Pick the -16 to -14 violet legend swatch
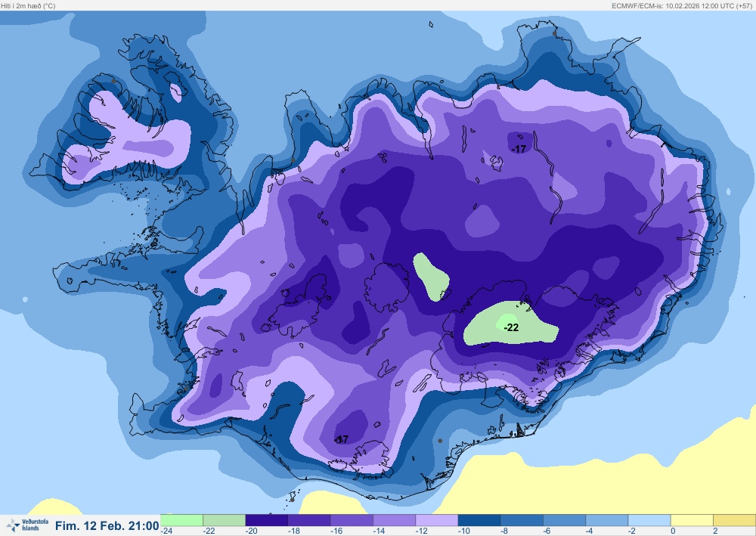Viewport: 756px width, 536px height. point(352,520)
